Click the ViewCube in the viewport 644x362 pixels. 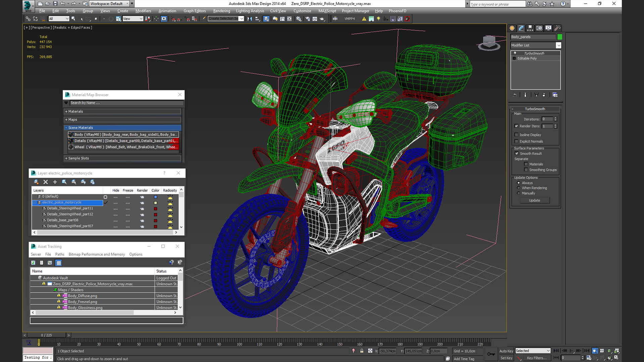[489, 43]
